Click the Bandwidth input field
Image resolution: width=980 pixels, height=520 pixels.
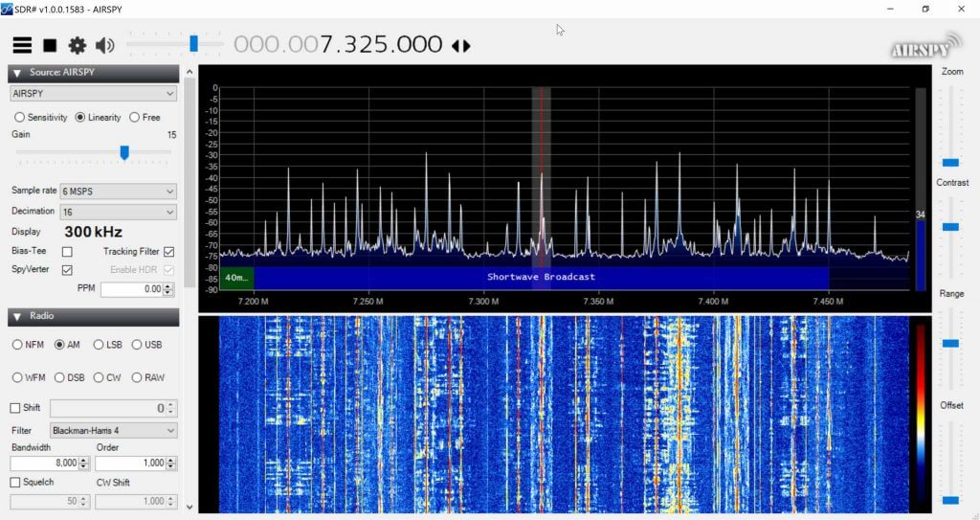[x=48, y=463]
